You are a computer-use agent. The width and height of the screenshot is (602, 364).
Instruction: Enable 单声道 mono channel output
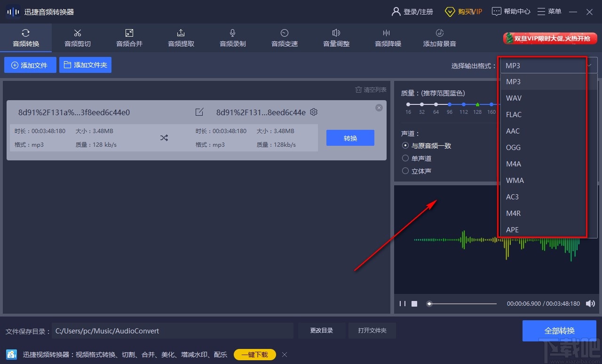pyautogui.click(x=405, y=158)
